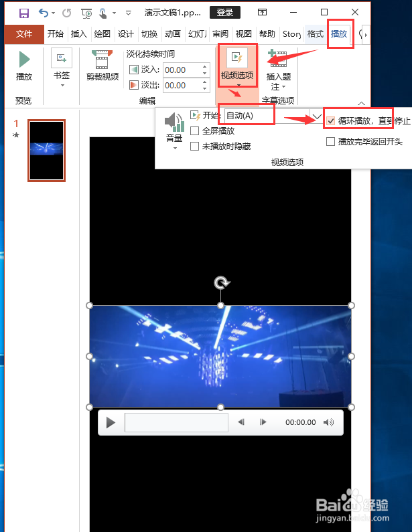Open 插入题注 insert captions dropdown
Viewport: 412px width, 532px height.
pyautogui.click(x=279, y=70)
